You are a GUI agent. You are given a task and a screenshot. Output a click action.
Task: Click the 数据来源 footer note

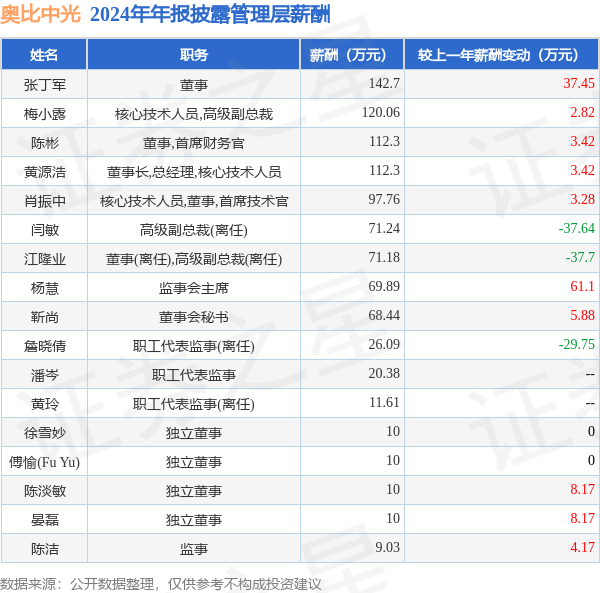click(x=161, y=584)
